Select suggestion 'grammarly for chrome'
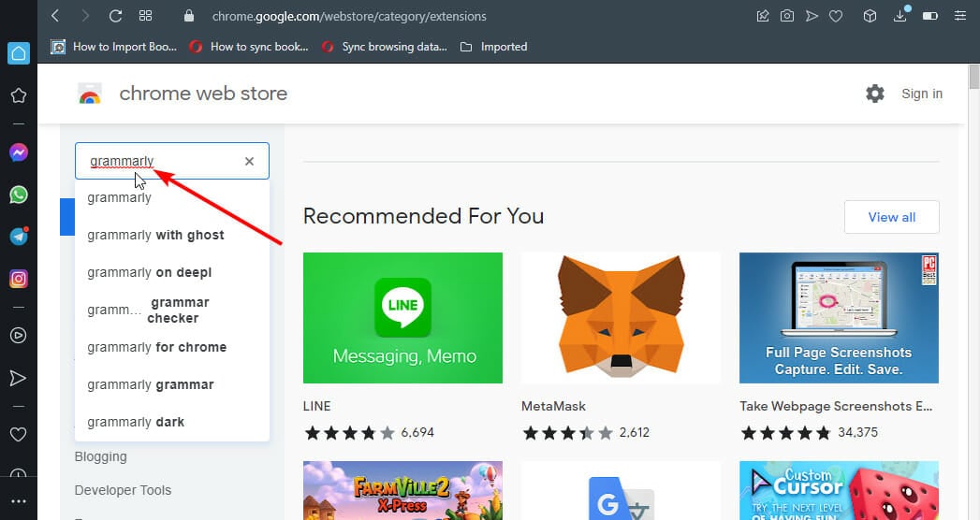Image resolution: width=980 pixels, height=520 pixels. coord(172,348)
